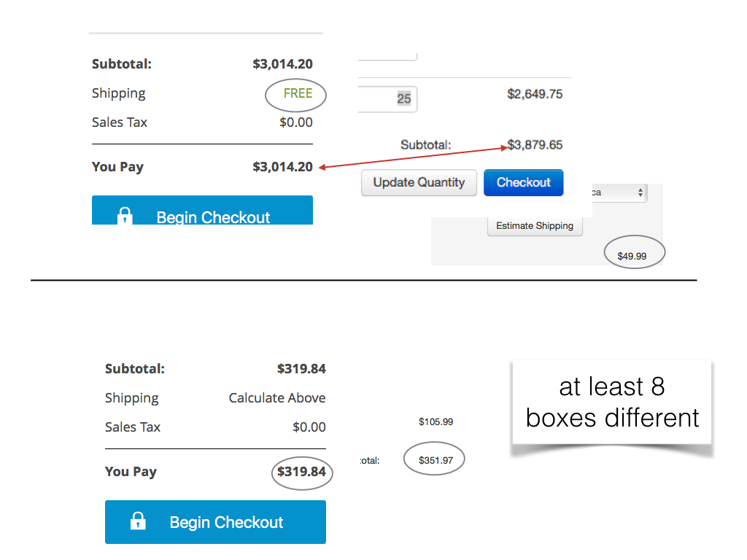Click the circled FREE shipping label
This screenshot has width=747, height=560.
tap(297, 93)
